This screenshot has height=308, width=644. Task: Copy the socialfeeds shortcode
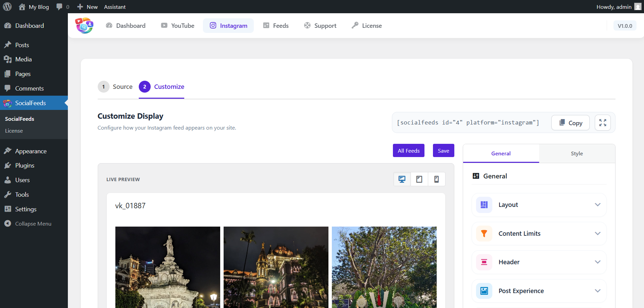click(570, 123)
